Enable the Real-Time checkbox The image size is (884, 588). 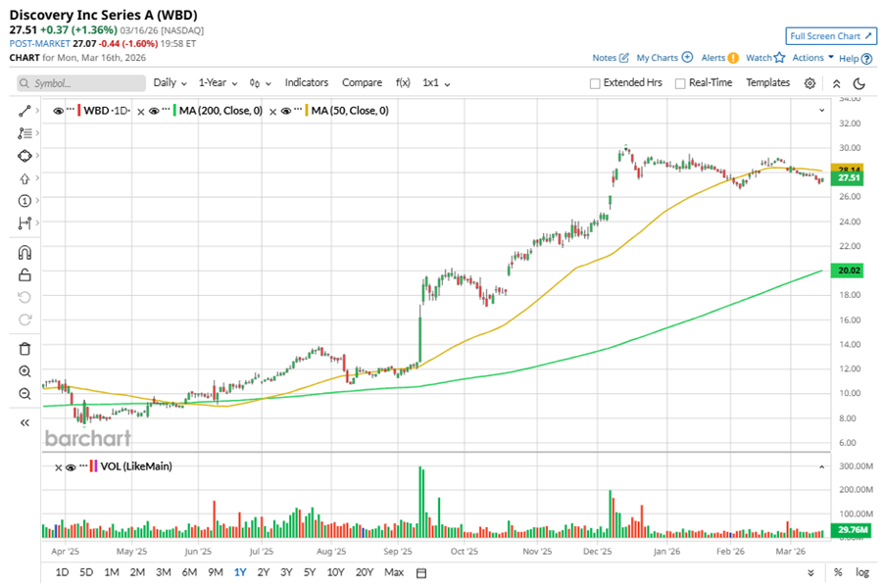tap(680, 83)
